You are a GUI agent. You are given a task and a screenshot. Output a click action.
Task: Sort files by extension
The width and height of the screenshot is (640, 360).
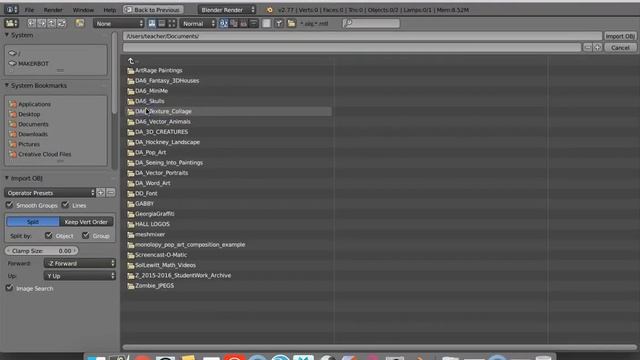coord(233,23)
